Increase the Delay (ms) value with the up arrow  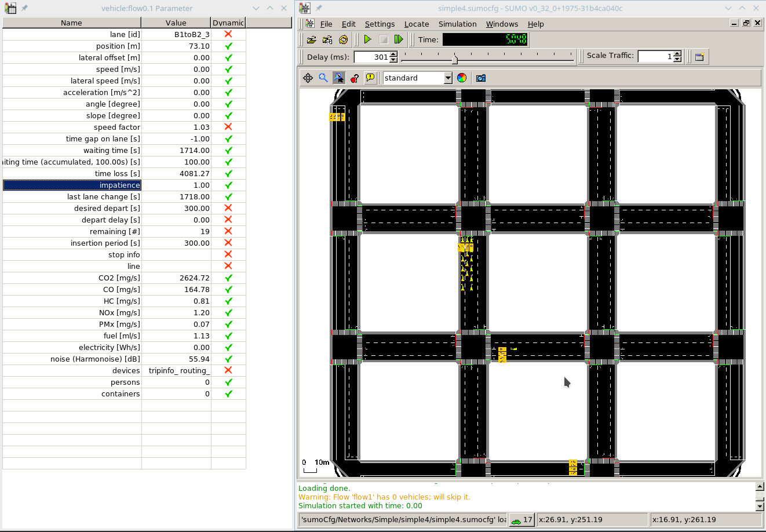(x=394, y=54)
